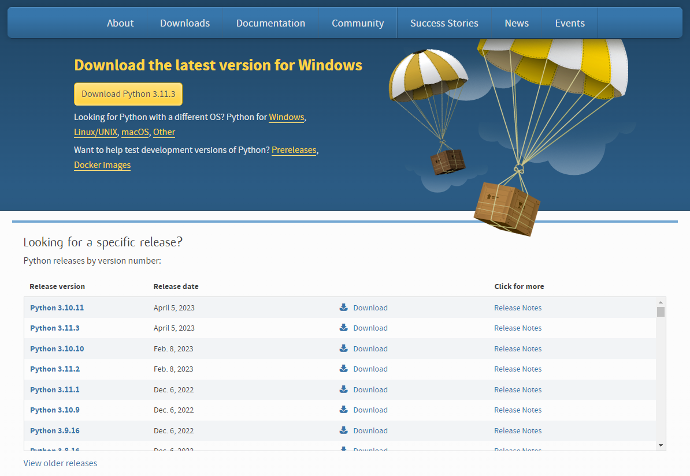Click Download text for Python 3.11.1
This screenshot has height=476, width=690.
point(370,389)
